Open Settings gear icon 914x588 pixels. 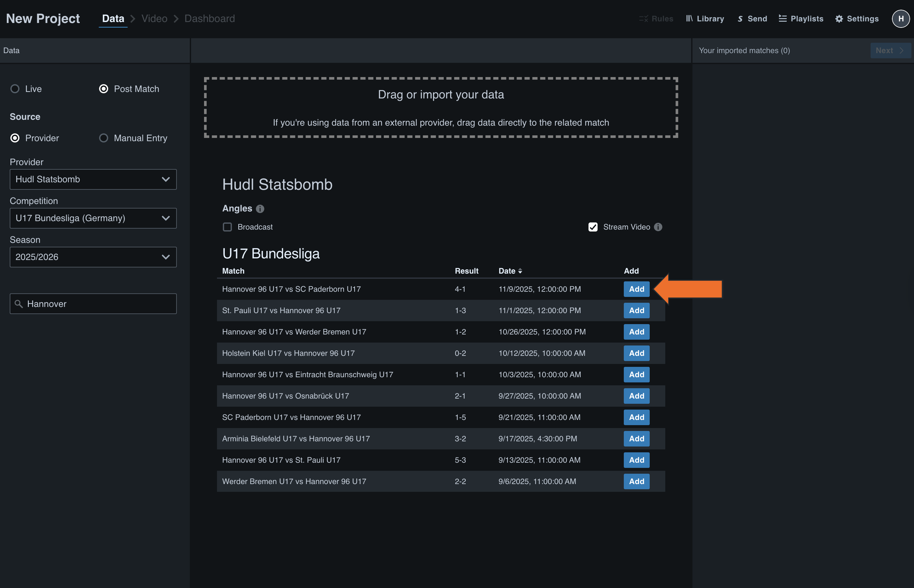point(839,19)
